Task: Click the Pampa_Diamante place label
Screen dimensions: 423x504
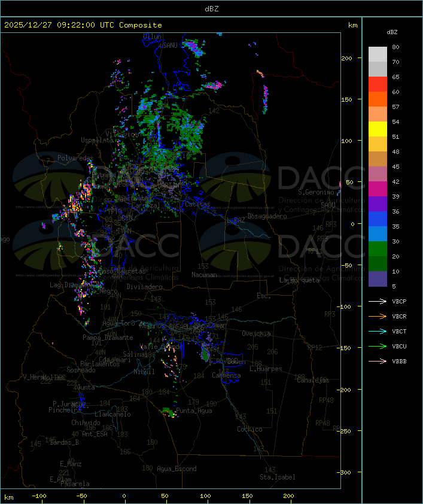Action: [108, 337]
